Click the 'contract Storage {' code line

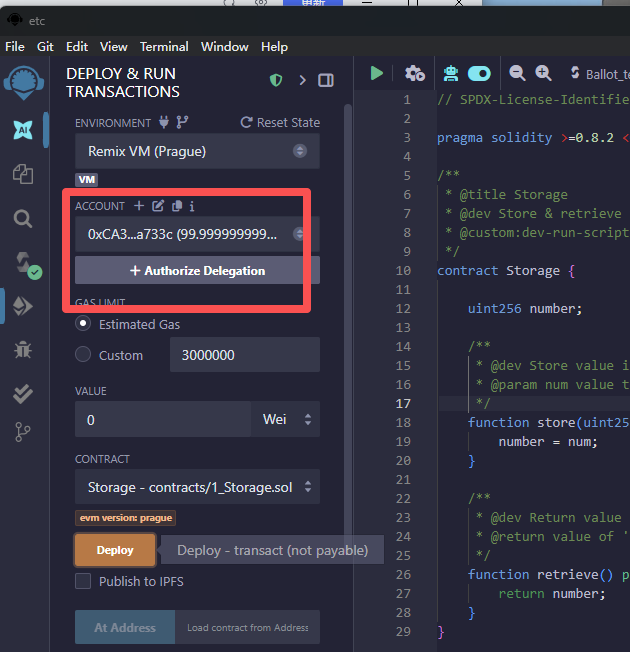tap(506, 271)
